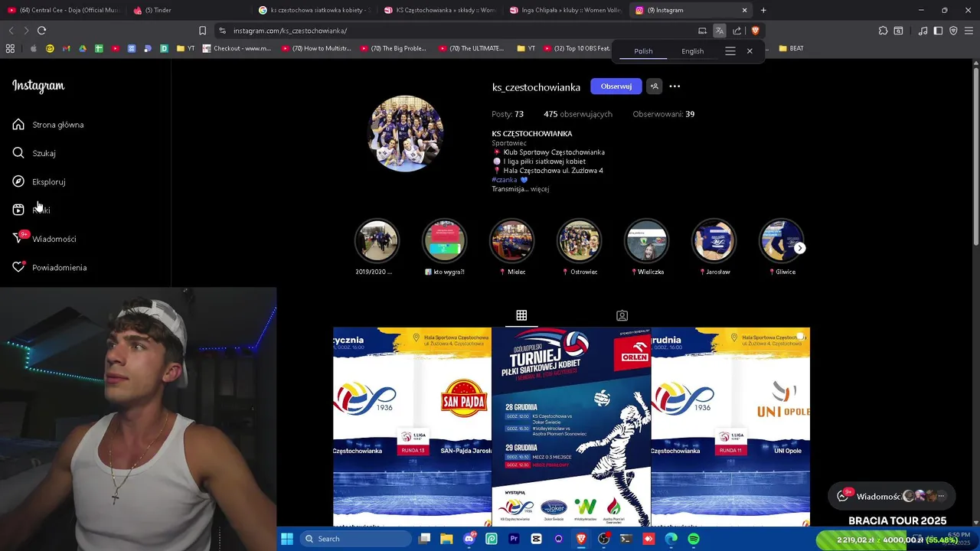Click the bookmark icon in address bar
The image size is (980, 551).
[x=202, y=31]
